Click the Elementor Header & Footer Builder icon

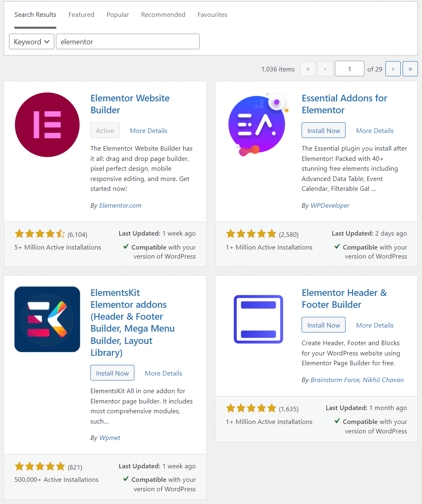point(258,319)
